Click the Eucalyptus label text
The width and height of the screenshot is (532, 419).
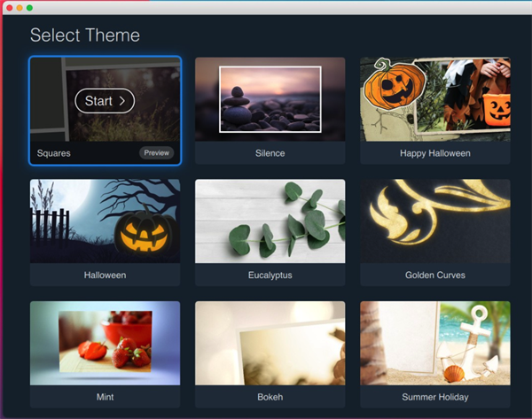[x=270, y=275]
